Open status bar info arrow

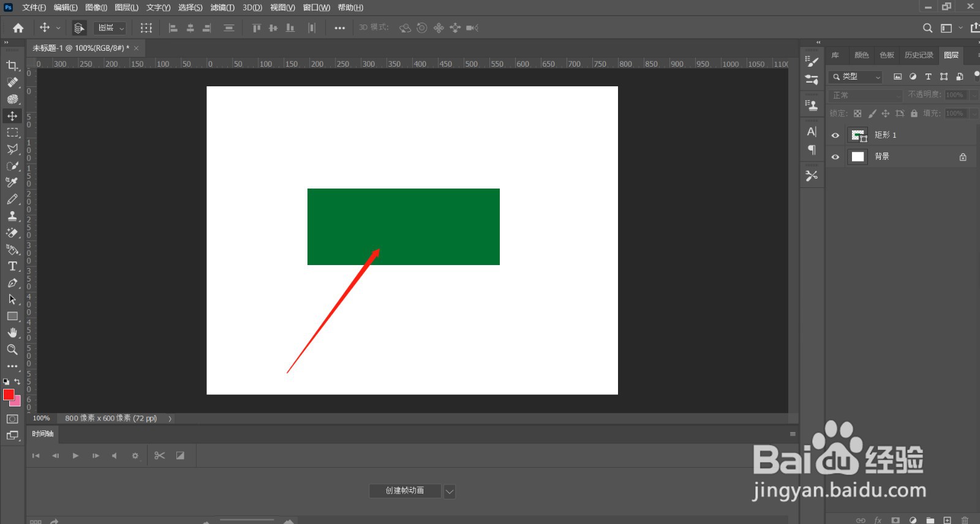[170, 419]
